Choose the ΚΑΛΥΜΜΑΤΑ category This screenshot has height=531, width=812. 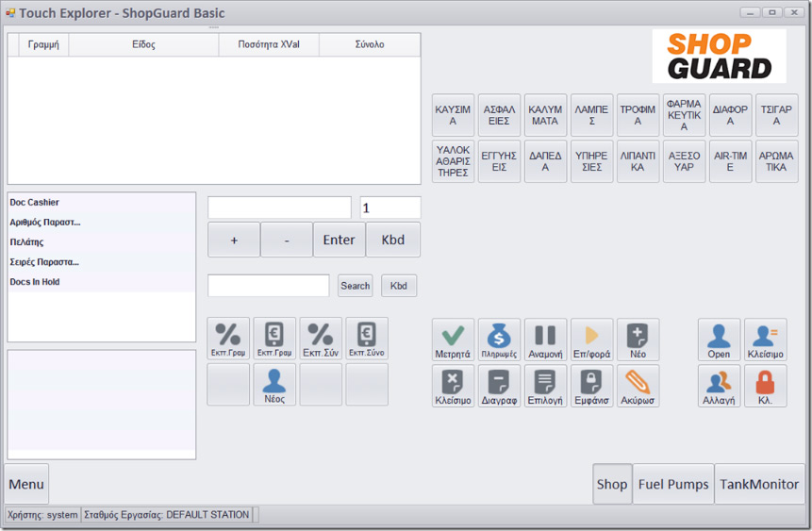click(545, 115)
